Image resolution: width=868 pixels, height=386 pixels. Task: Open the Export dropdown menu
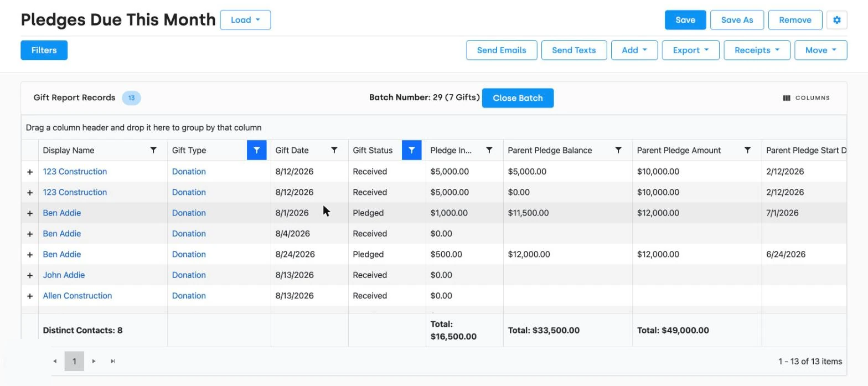690,50
